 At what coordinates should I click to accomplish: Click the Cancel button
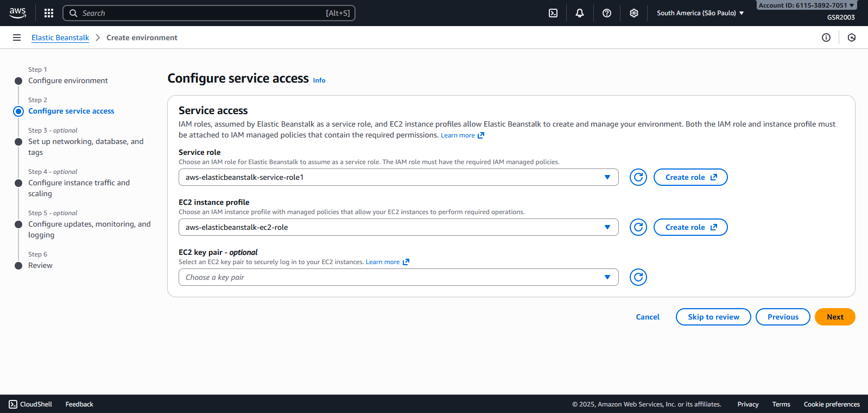(x=648, y=317)
